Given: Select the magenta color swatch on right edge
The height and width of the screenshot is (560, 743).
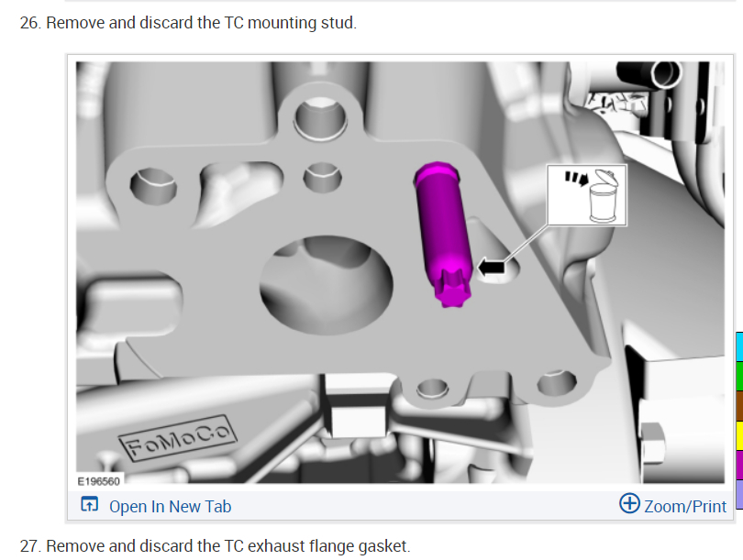Looking at the screenshot, I should click(x=739, y=465).
